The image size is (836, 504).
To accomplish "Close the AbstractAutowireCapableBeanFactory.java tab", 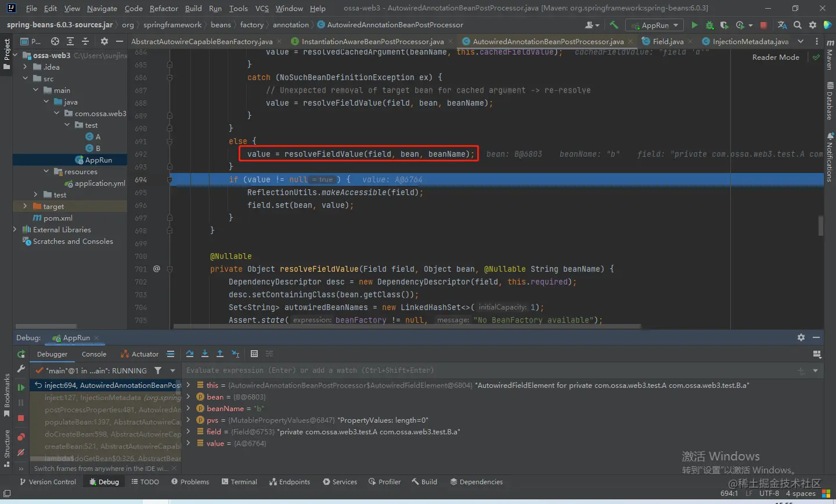I will coord(279,41).
